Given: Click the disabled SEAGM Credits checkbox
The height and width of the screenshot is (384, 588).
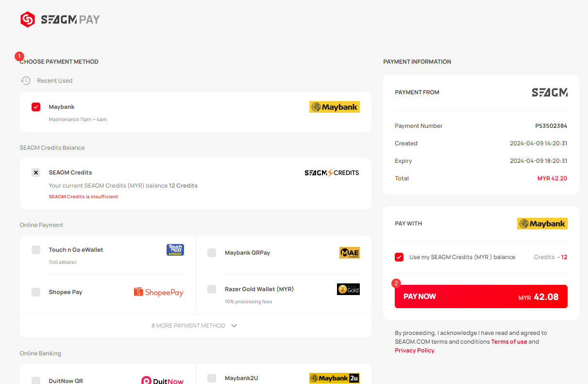Looking at the screenshot, I should [36, 173].
